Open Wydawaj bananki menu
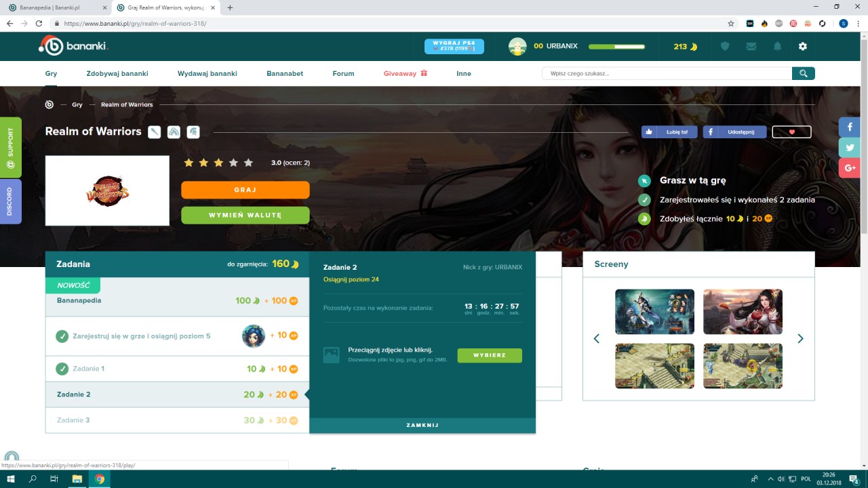This screenshot has width=868, height=488. [x=208, y=73]
